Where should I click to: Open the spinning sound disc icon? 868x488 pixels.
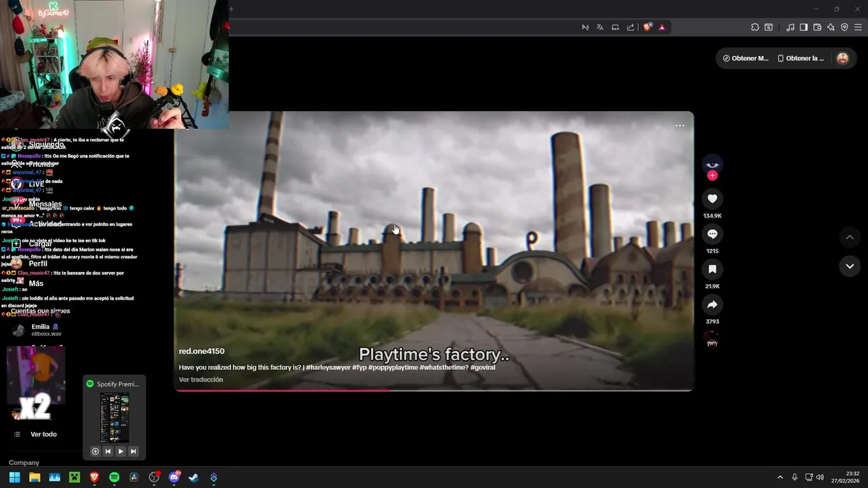click(x=712, y=339)
